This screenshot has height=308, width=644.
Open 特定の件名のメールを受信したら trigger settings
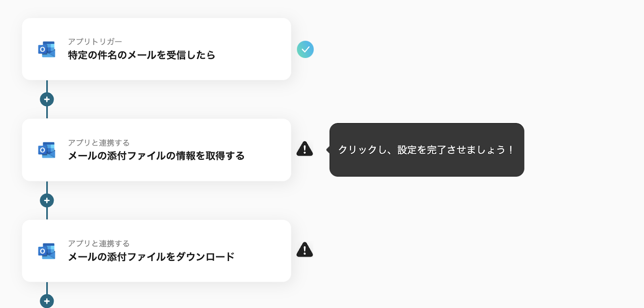[141, 55]
